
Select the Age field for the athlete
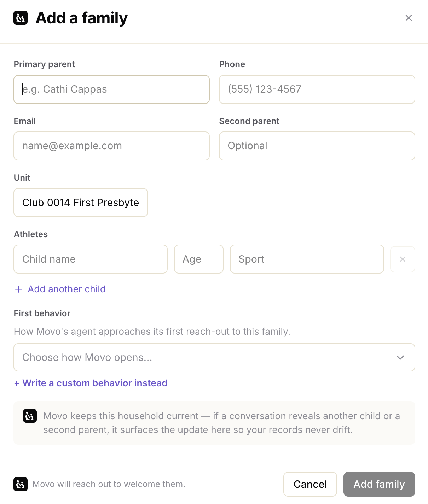(199, 259)
